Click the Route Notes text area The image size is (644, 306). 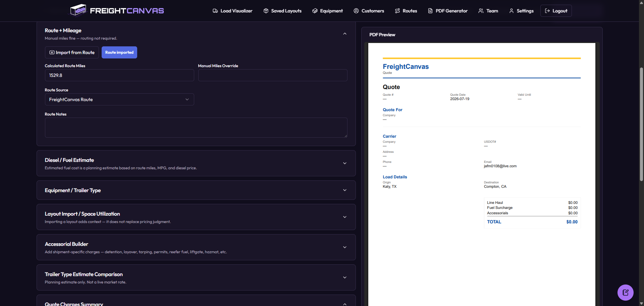click(196, 128)
